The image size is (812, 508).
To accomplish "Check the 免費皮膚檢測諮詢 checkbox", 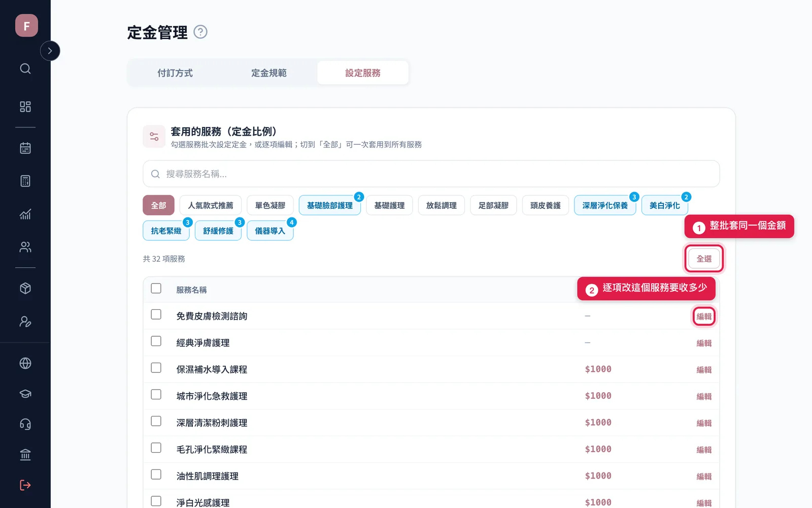I will pos(156,314).
